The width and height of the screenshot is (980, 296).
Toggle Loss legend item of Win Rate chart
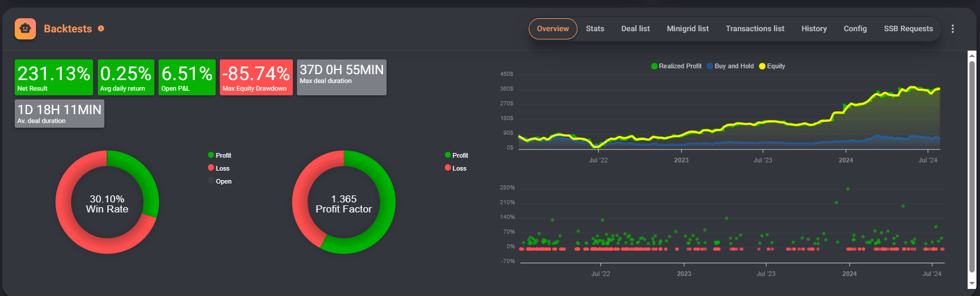[x=219, y=168]
